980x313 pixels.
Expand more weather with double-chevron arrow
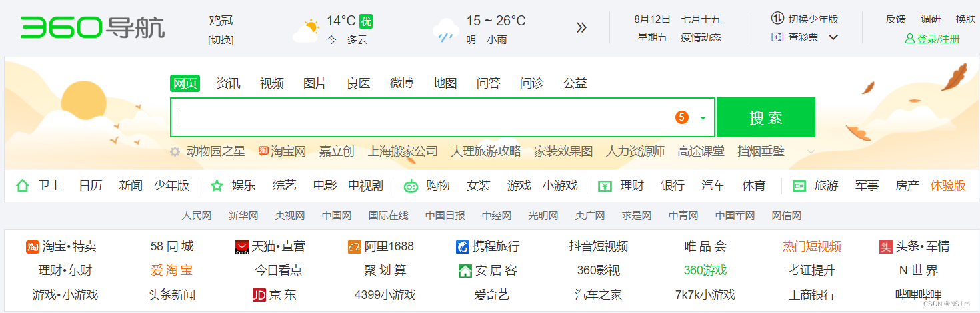coord(581,27)
